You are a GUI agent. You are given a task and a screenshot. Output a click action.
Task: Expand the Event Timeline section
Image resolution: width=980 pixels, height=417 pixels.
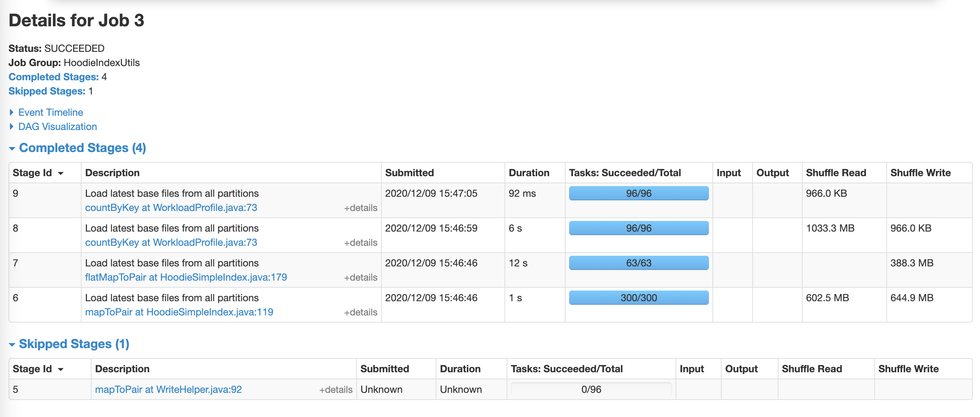coord(50,112)
